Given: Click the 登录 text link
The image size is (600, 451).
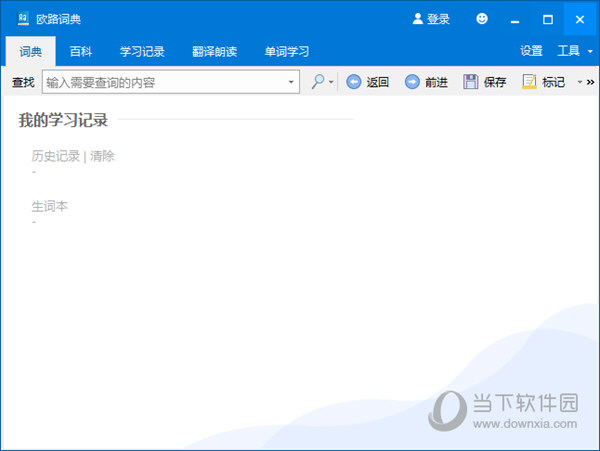Looking at the screenshot, I should (438, 19).
